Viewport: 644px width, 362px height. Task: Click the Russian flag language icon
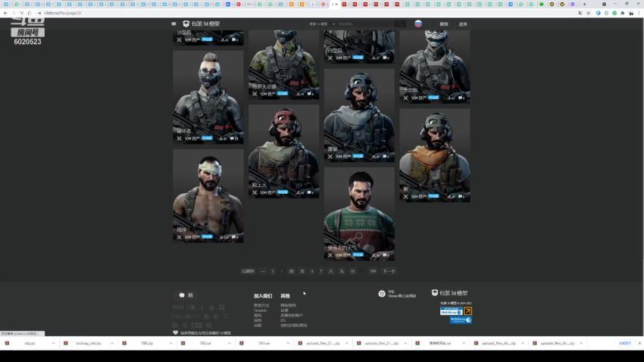418,23
